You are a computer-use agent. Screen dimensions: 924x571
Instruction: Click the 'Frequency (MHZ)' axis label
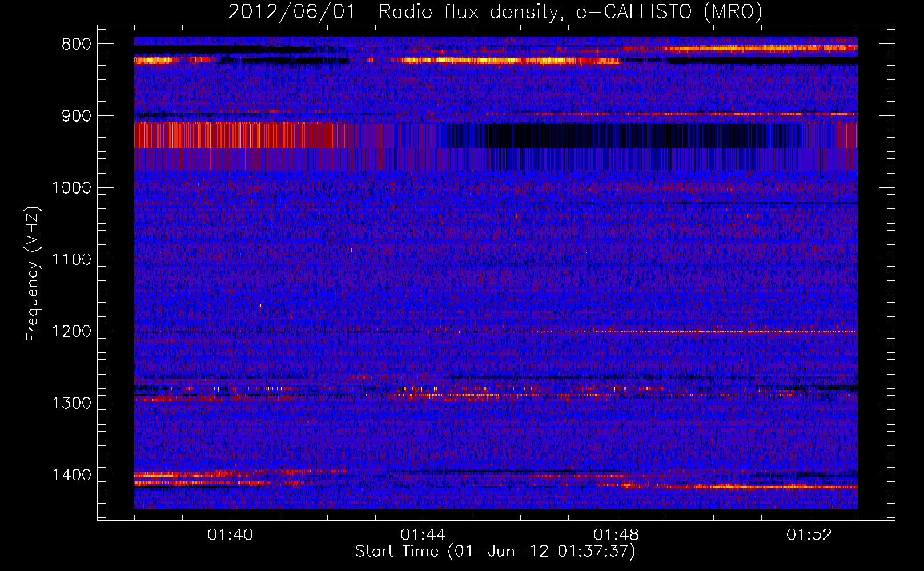pyautogui.click(x=33, y=274)
